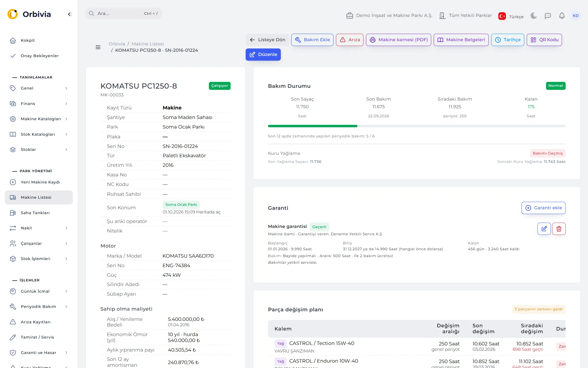This screenshot has height=368, width=588.
Task: Expand Makine Katalogları menu
Action: [x=39, y=119]
